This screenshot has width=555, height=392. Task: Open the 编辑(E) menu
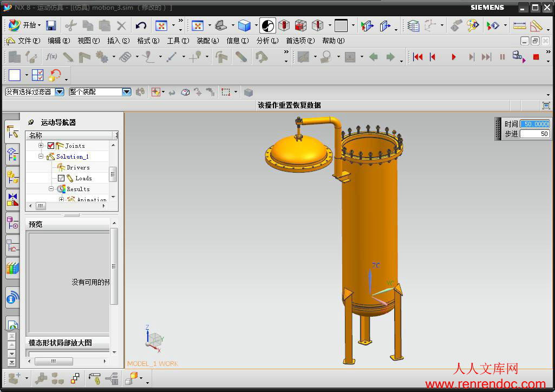point(59,41)
